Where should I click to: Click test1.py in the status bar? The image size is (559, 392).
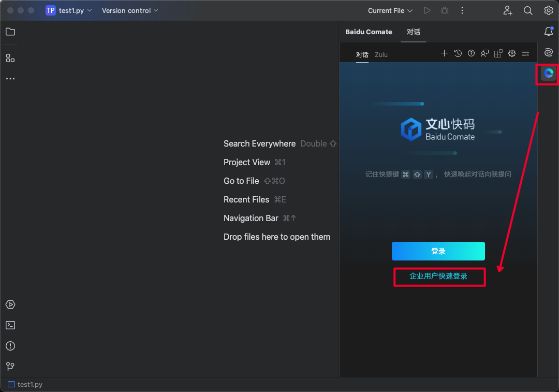coord(25,385)
